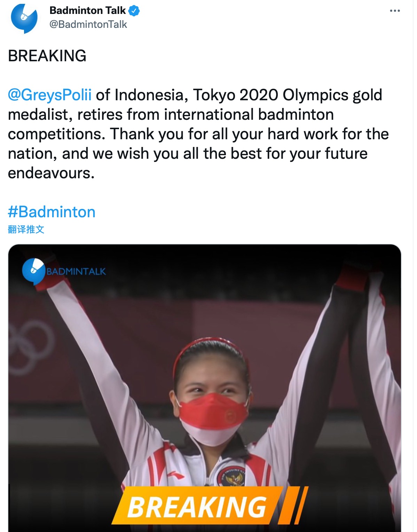417x532 pixels.
Task: Click the orange BREAKING banner on the image
Action: (x=197, y=507)
